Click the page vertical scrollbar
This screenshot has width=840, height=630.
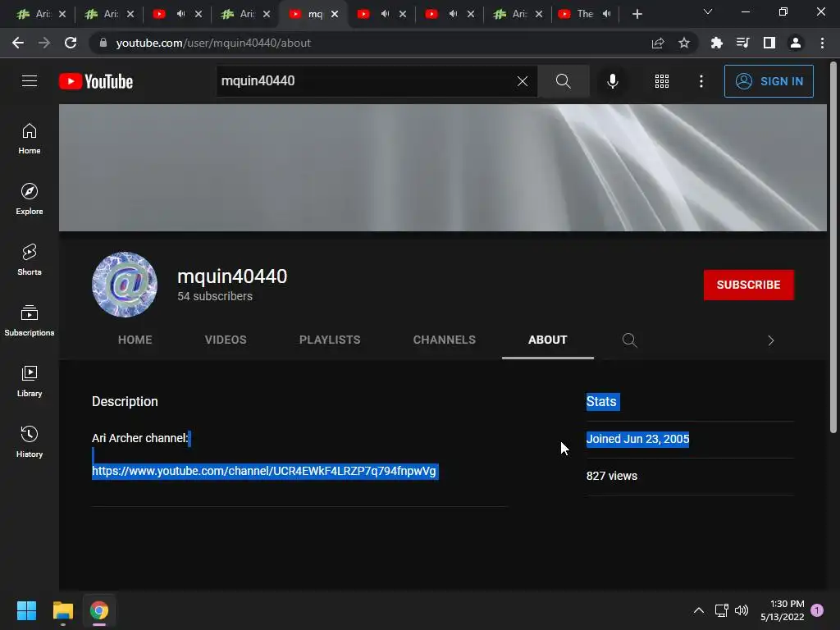(833, 248)
